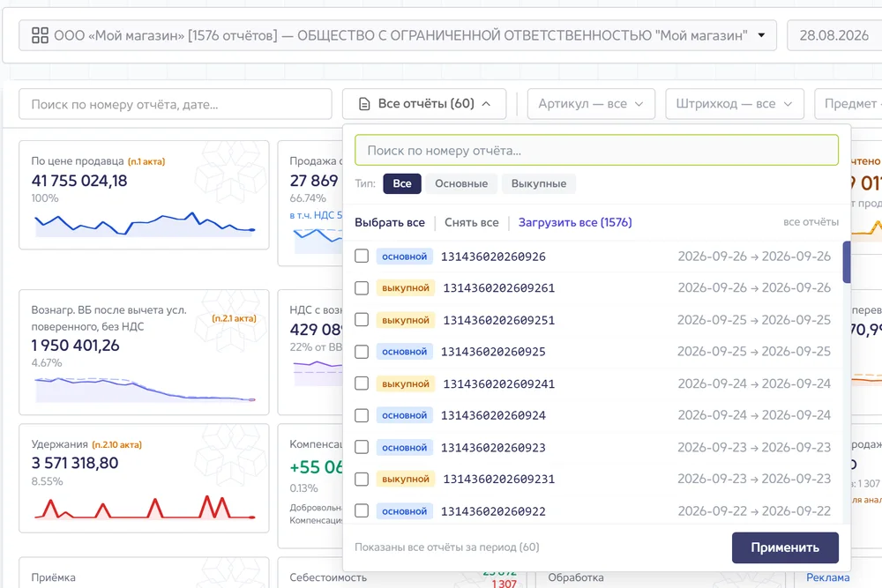Click the document icon in Все отчёты filter
The width and height of the screenshot is (882, 588).
tap(364, 104)
